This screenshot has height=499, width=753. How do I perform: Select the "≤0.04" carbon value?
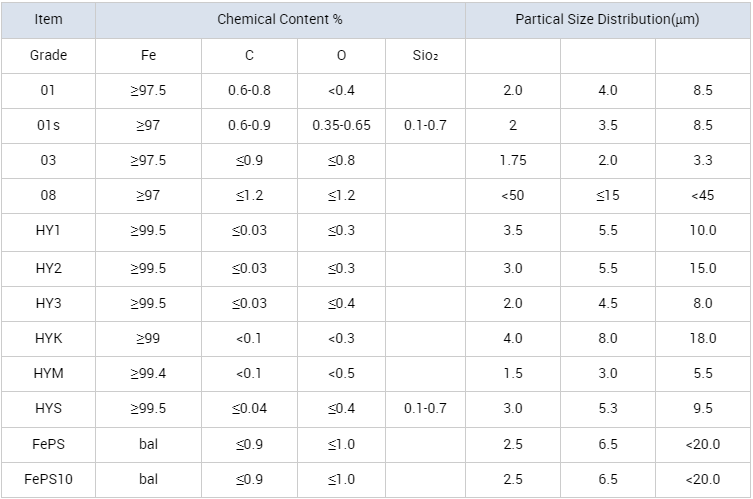click(249, 408)
